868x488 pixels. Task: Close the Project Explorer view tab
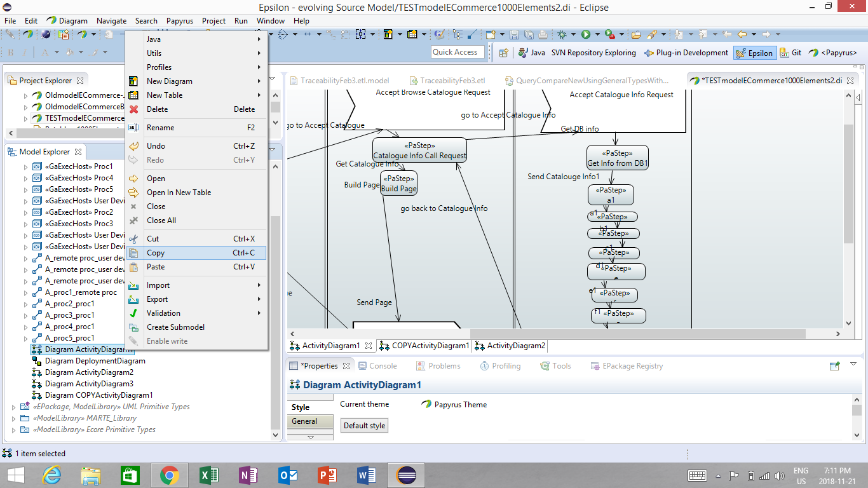pyautogui.click(x=80, y=81)
